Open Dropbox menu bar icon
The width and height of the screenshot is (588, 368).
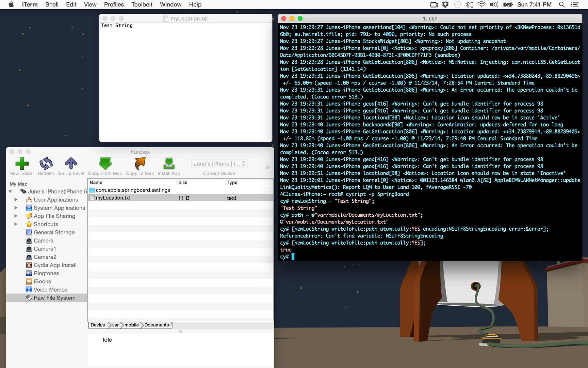(445, 4)
